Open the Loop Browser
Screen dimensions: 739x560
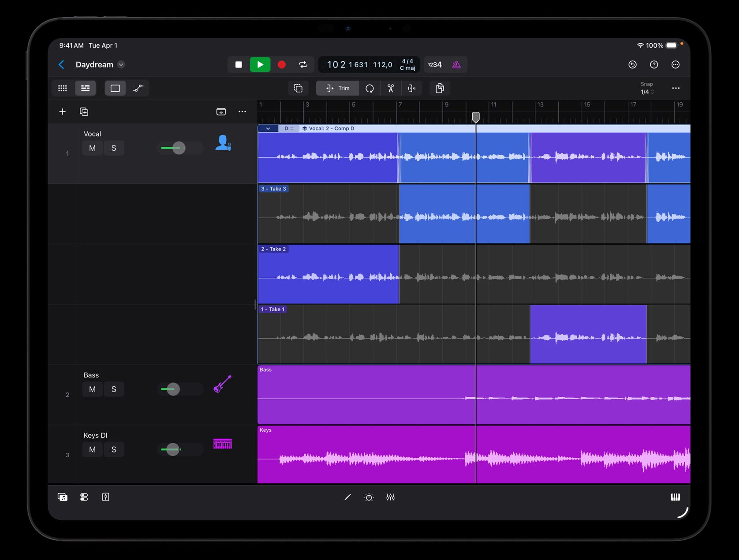click(62, 497)
